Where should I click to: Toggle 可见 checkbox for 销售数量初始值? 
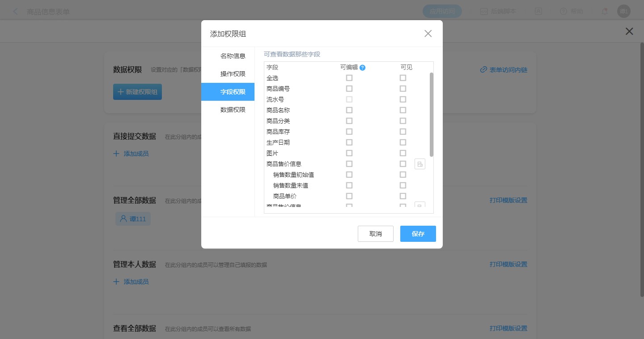[x=403, y=175]
